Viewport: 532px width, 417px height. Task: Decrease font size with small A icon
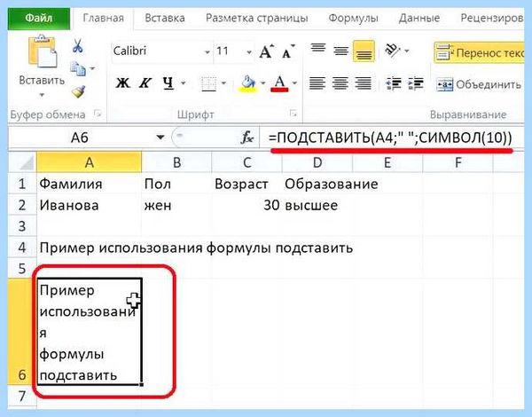pos(288,52)
